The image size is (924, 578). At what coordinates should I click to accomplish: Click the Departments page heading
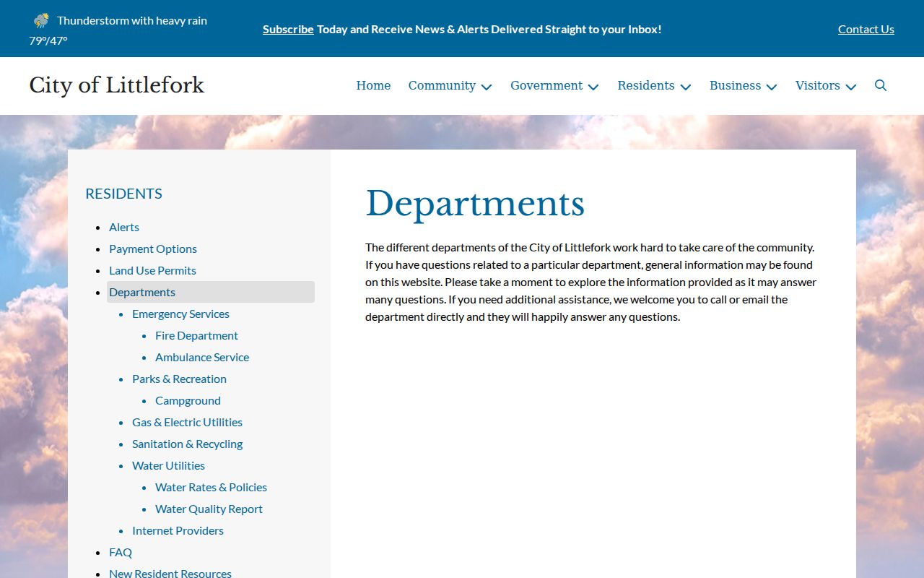(x=475, y=203)
